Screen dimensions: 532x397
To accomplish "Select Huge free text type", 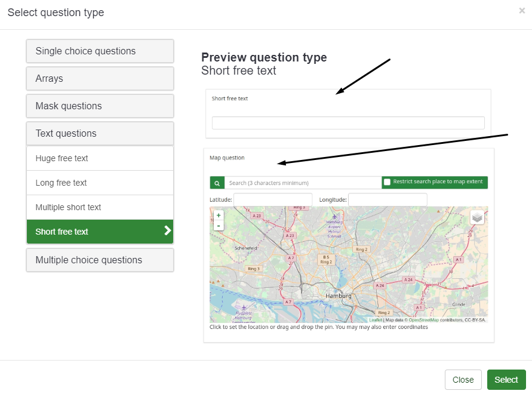I will (100, 158).
